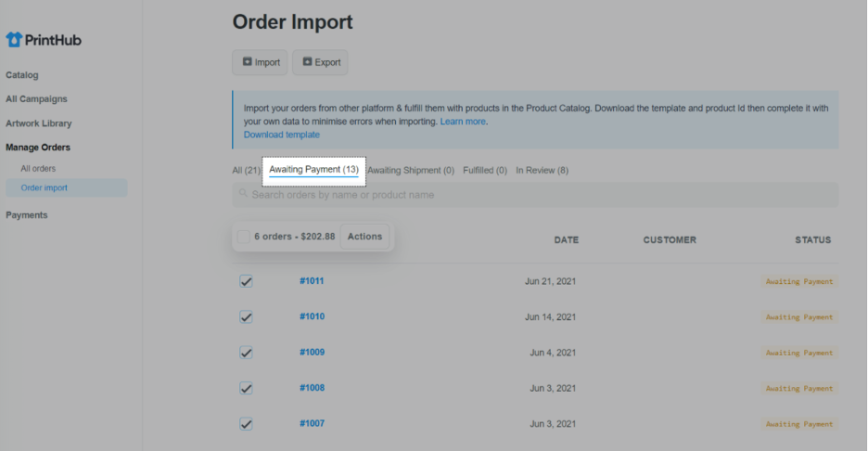
Task: Open order #1010 details
Action: point(312,316)
